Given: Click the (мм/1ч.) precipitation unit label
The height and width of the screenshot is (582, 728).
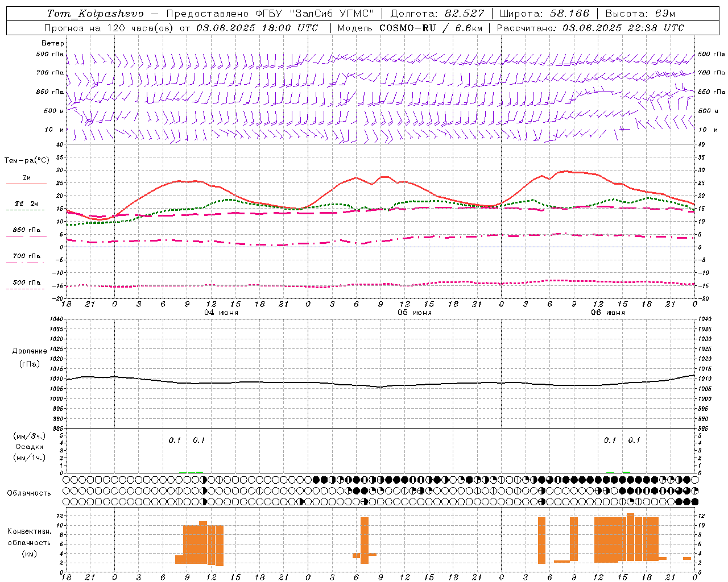Looking at the screenshot, I should point(30,458).
